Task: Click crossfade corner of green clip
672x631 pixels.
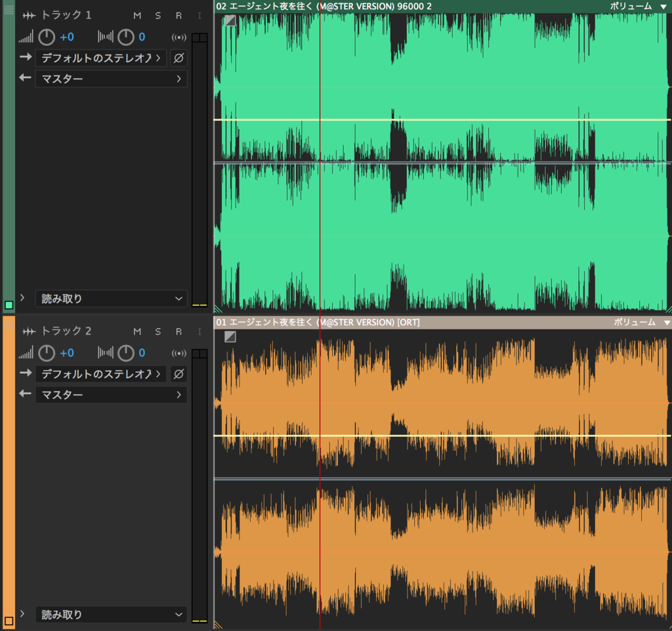Action: [218, 309]
